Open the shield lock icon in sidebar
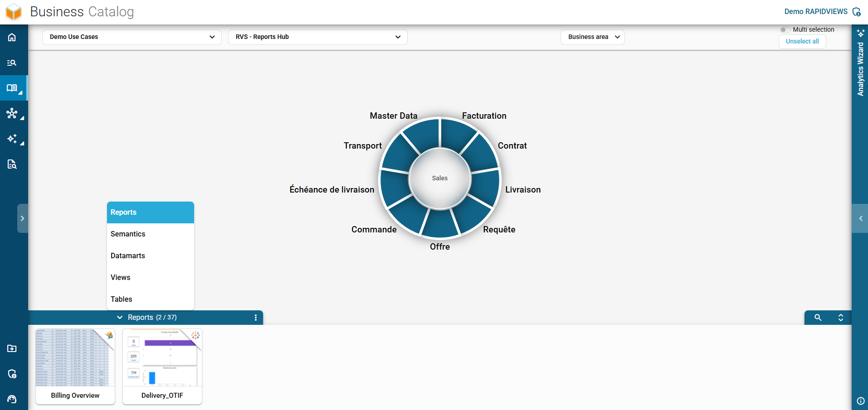 12,374
